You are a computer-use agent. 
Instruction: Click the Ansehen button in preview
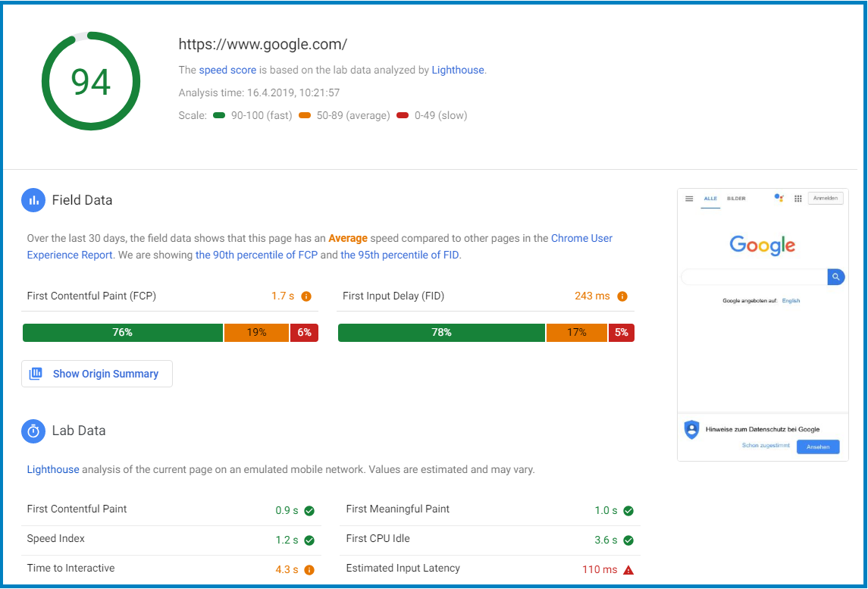(818, 446)
